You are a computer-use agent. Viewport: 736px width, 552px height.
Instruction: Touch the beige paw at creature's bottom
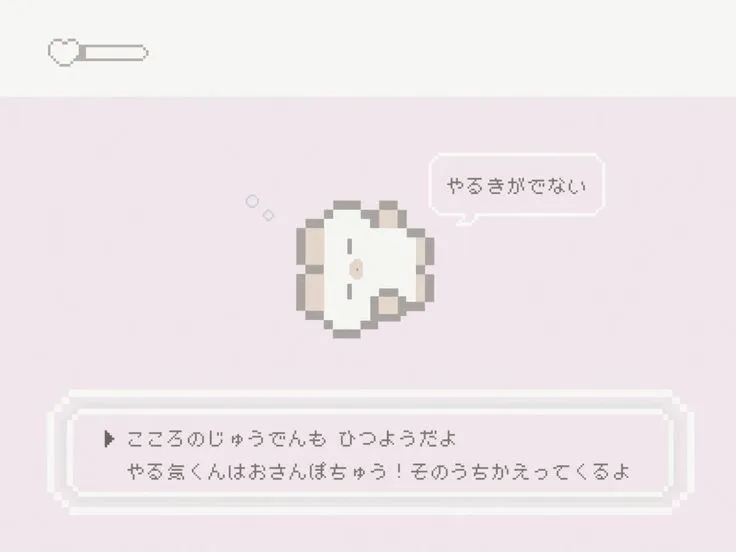[x=389, y=306]
